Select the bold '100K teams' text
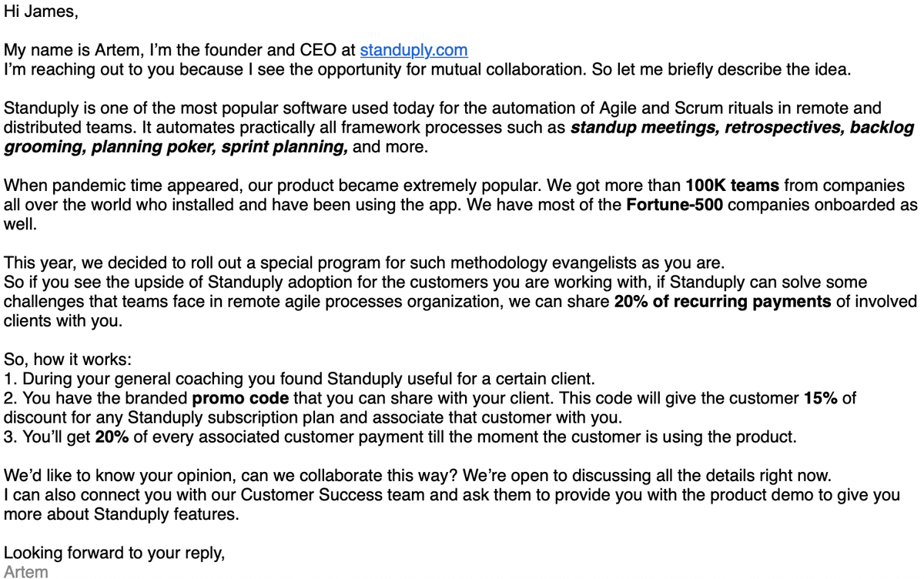 pos(732,186)
